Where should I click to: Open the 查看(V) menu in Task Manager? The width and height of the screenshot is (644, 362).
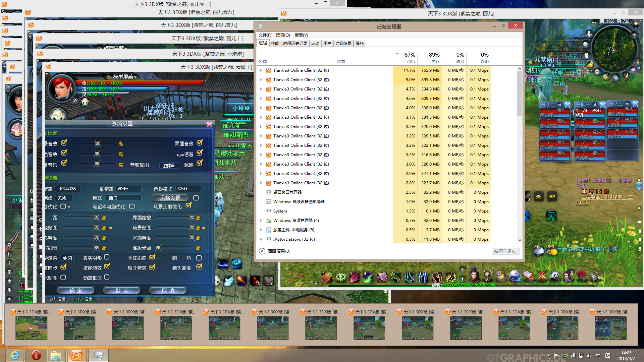(x=301, y=35)
